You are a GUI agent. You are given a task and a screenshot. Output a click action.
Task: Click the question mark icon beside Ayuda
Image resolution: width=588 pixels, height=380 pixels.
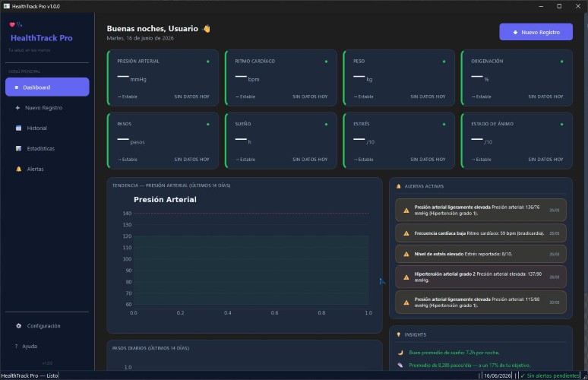pyautogui.click(x=16, y=347)
